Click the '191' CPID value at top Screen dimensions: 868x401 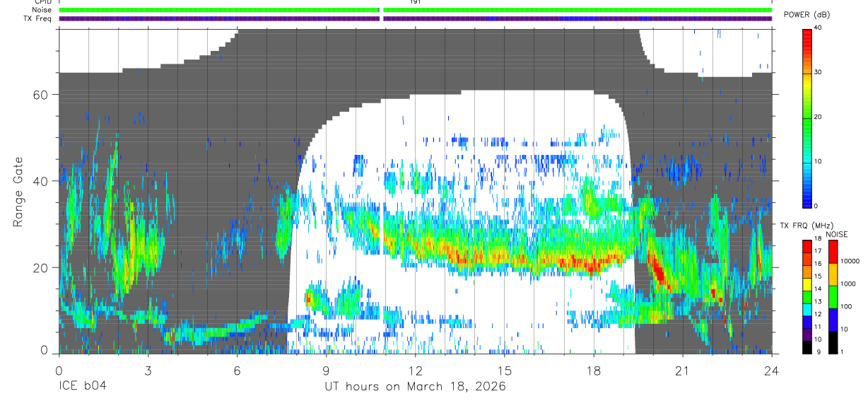click(416, 2)
